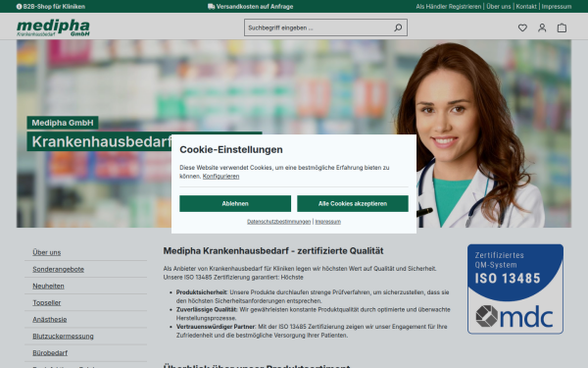Open Kontakt in top bar
Image resolution: width=588 pixels, height=368 pixels.
(526, 7)
